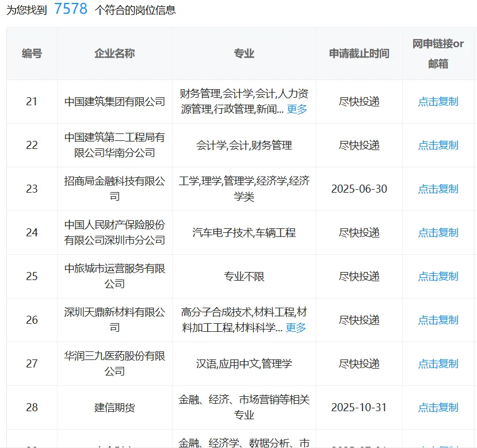Select the 编号 column header
This screenshot has height=448, width=477.
[x=32, y=53]
